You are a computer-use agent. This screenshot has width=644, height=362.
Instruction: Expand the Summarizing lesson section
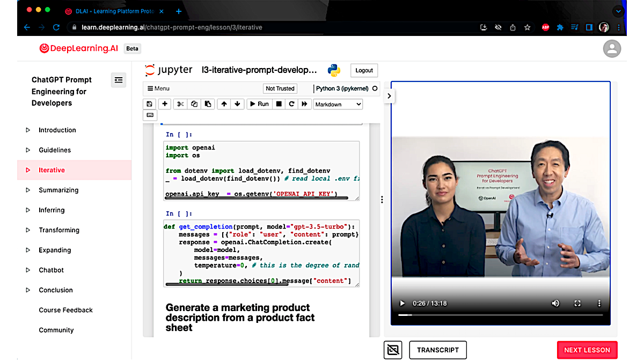(28, 190)
